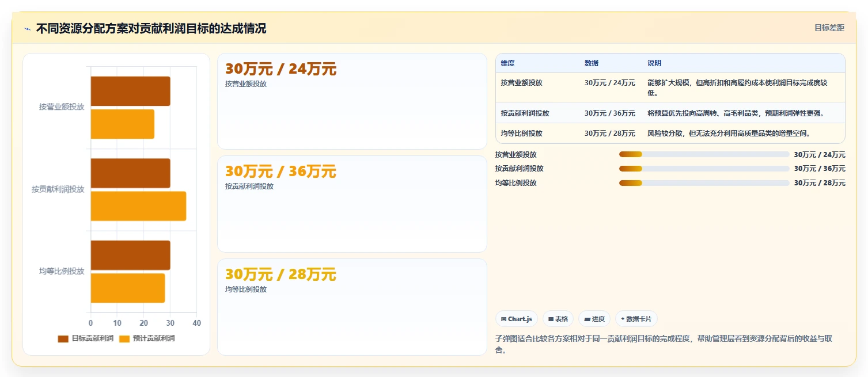Click the x-axis tick label 20
Viewport: 868px width, 377px height.
(x=143, y=323)
